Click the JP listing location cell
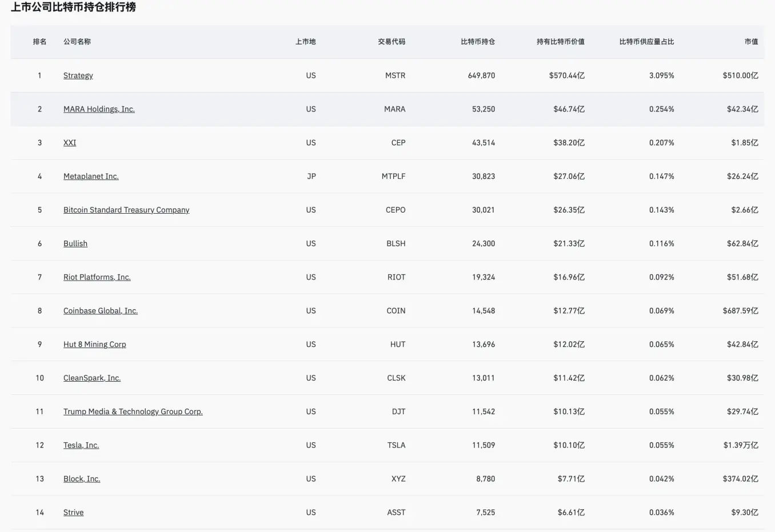The image size is (775, 532). pyautogui.click(x=311, y=177)
